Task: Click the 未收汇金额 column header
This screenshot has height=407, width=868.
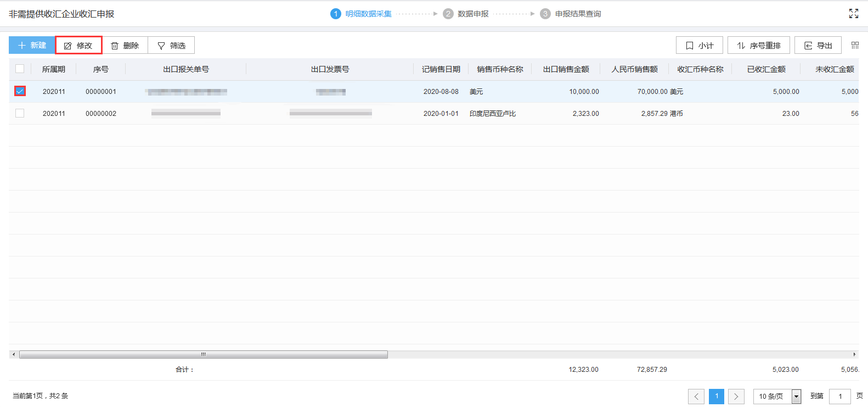Action: tap(834, 69)
